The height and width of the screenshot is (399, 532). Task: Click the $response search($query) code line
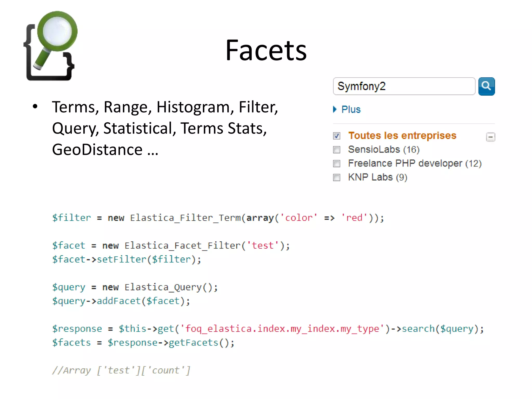(x=268, y=329)
